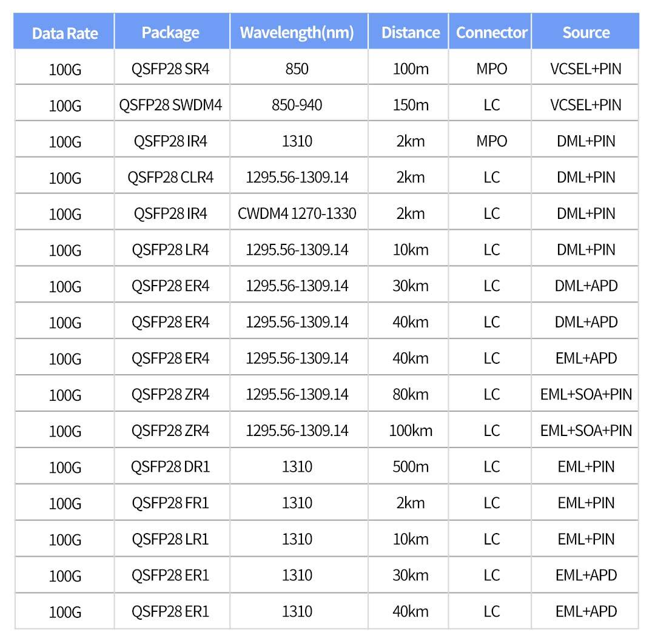Select the QSFP28 CLR4 package cell
655x644 pixels.
tap(170, 178)
